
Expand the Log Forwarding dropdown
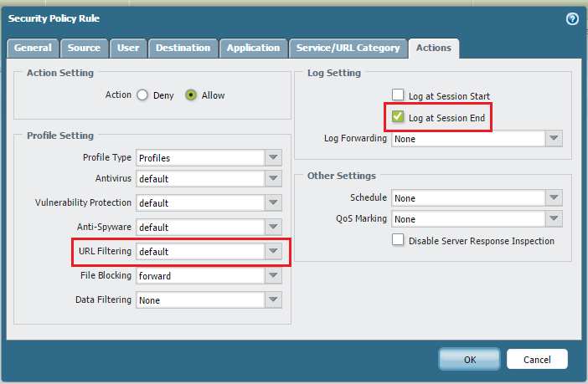coord(553,139)
